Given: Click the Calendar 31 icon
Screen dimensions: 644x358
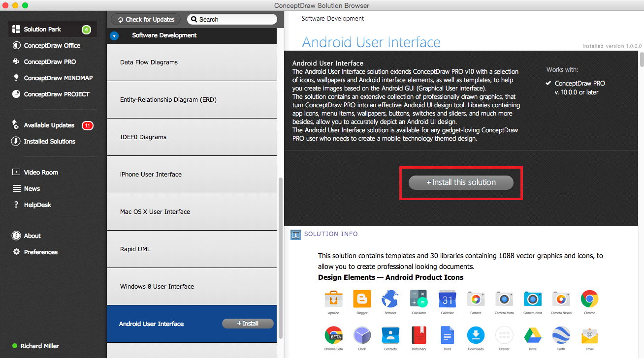Looking at the screenshot, I should pos(448,298).
